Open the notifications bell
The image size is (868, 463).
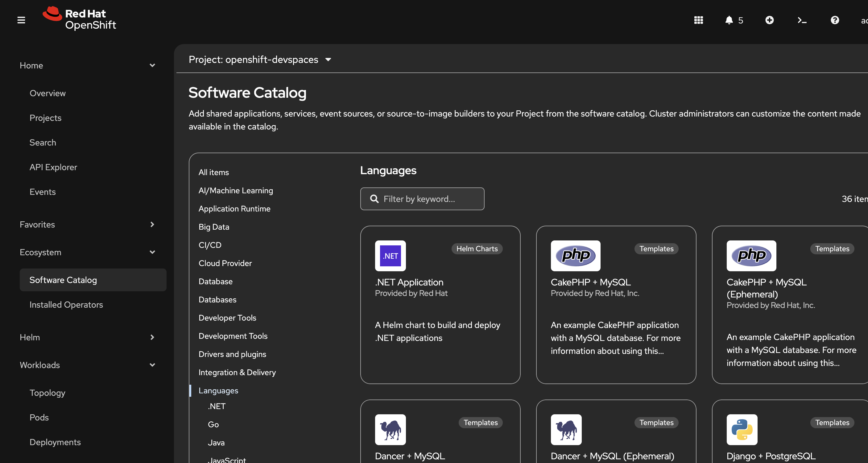click(x=729, y=20)
